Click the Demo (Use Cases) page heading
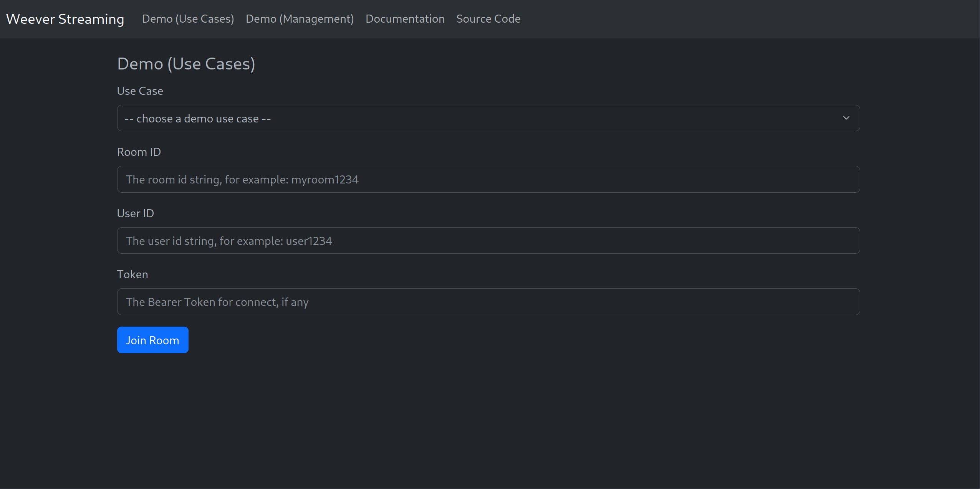This screenshot has height=489, width=980. tap(186, 63)
